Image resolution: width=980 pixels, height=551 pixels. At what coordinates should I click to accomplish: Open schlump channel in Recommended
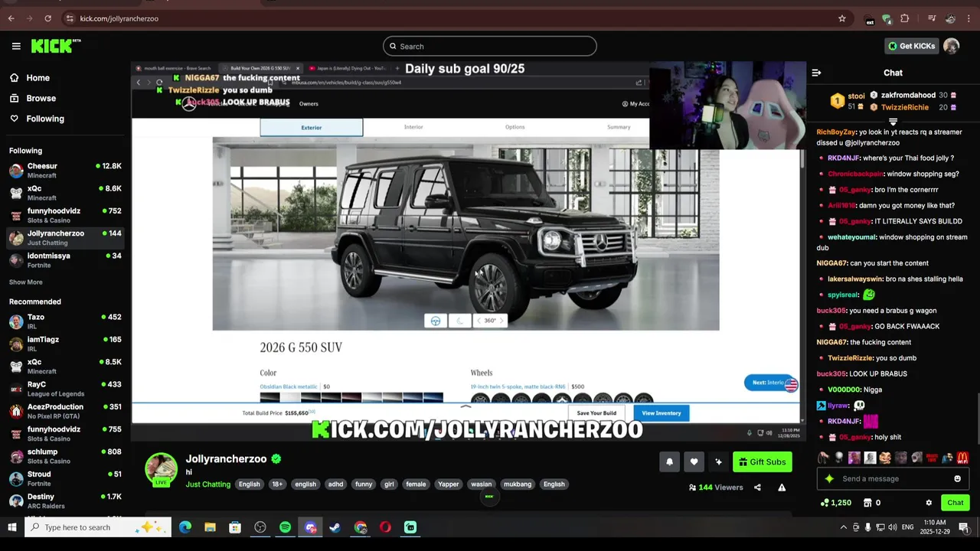point(65,456)
